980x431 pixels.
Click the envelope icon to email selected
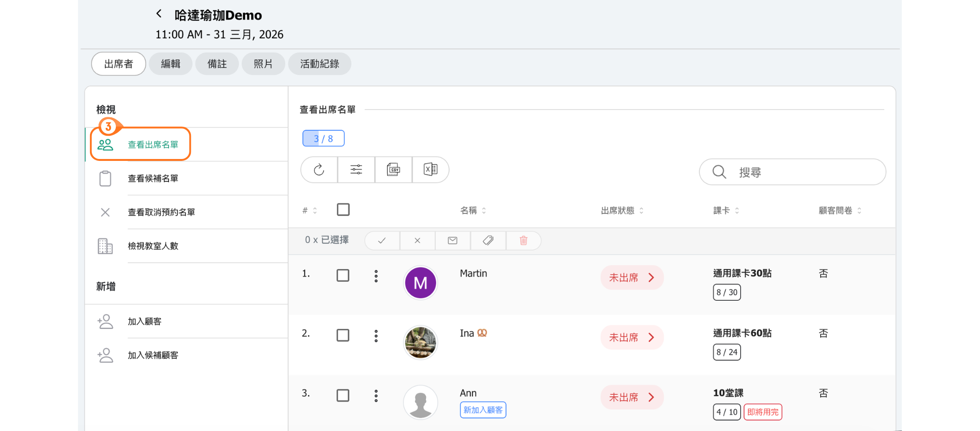(452, 240)
